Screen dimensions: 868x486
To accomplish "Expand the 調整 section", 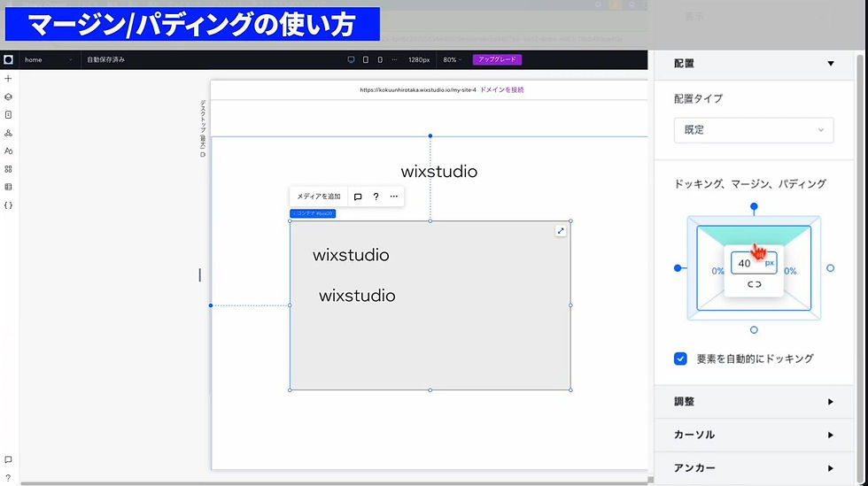I will tap(754, 402).
